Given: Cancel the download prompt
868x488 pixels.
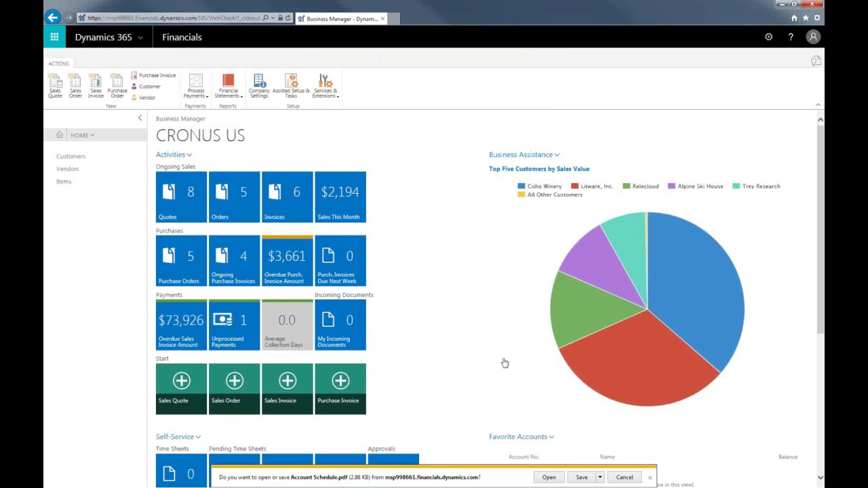Looking at the screenshot, I should tap(625, 477).
